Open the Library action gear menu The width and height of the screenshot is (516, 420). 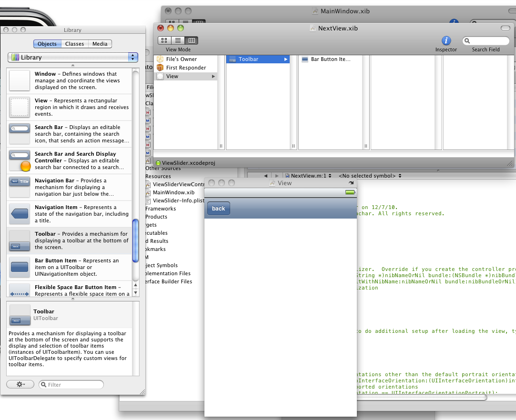pyautogui.click(x=20, y=384)
